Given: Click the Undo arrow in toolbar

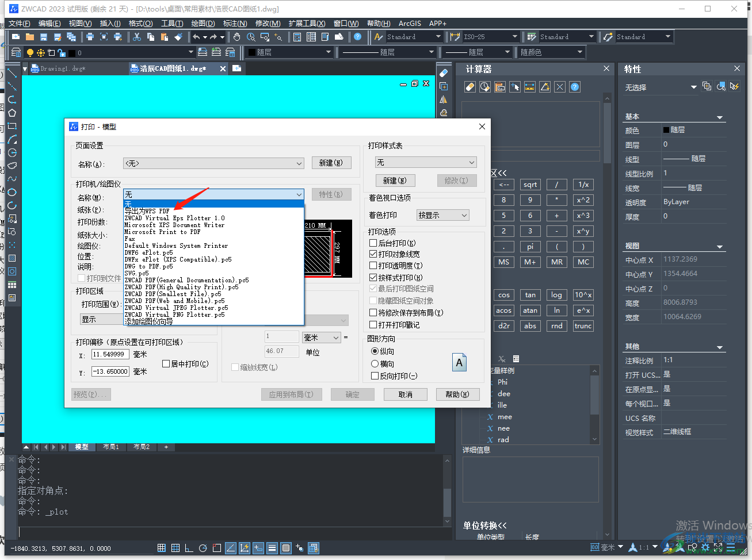Looking at the screenshot, I should click(x=196, y=37).
